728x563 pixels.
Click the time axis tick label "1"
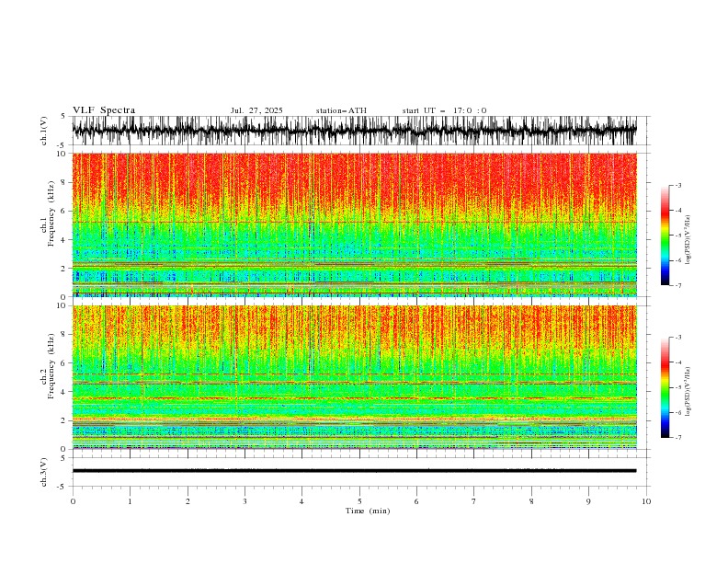130,501
